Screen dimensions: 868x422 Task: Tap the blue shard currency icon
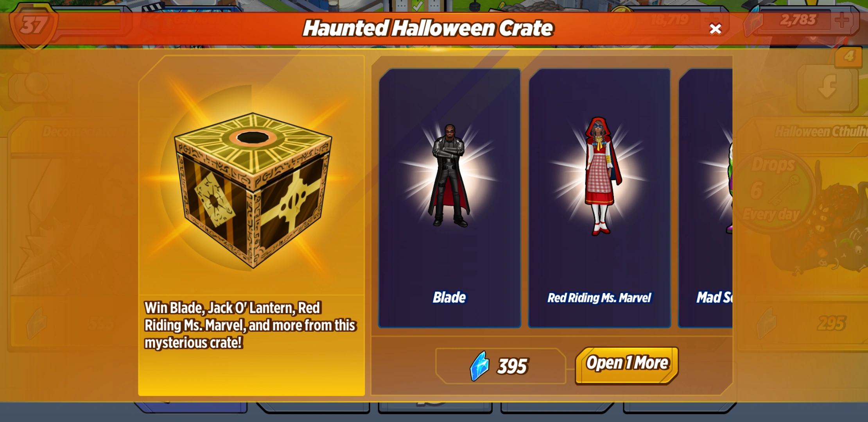coord(479,366)
